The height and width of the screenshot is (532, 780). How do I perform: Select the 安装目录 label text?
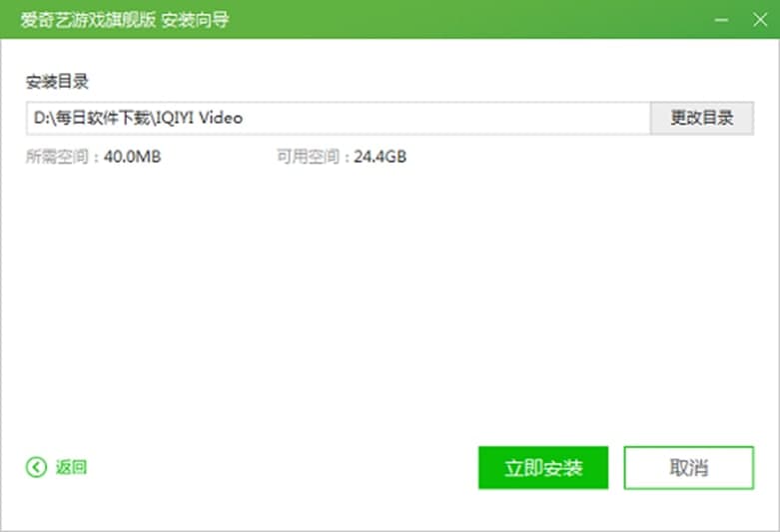[x=57, y=82]
